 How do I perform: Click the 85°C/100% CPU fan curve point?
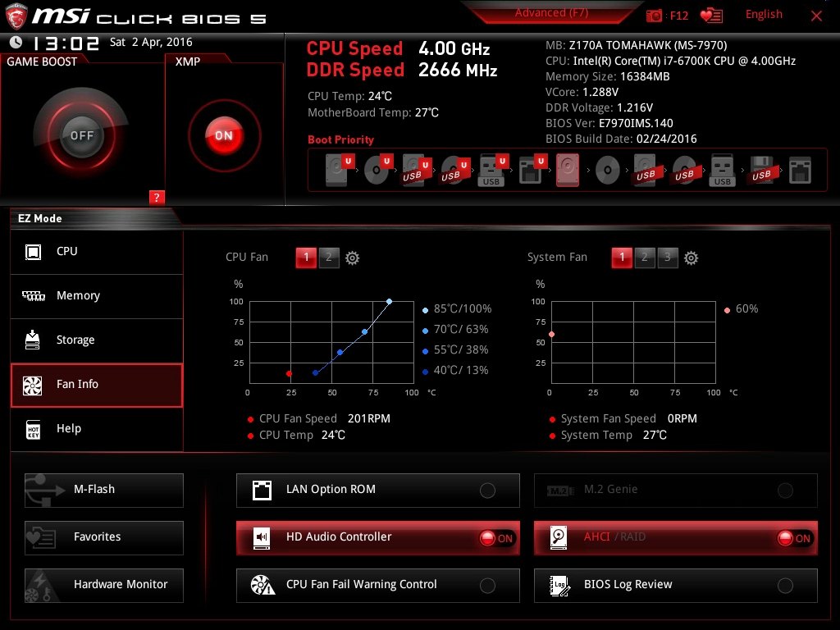(x=390, y=302)
